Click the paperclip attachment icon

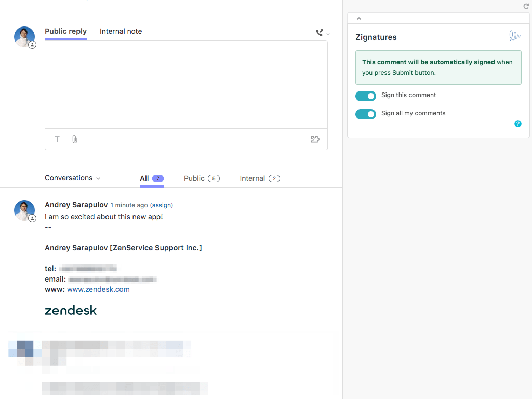tap(75, 139)
